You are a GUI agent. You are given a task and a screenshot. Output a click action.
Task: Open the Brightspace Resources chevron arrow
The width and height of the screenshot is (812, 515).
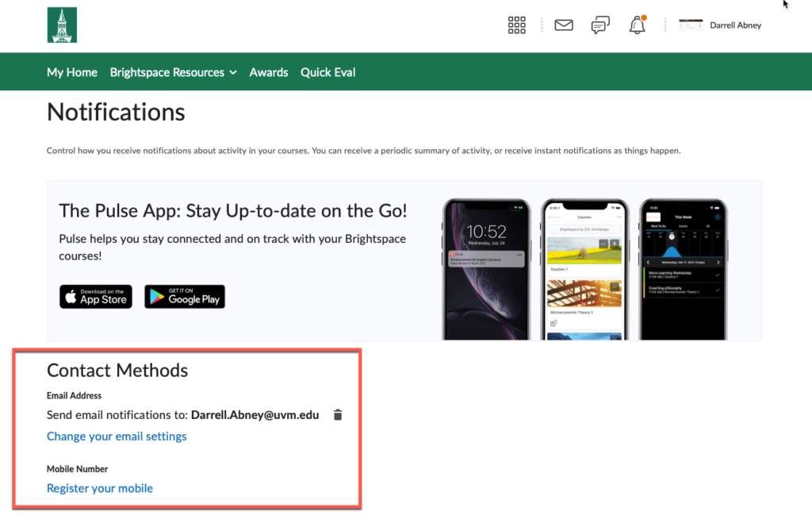[233, 71]
